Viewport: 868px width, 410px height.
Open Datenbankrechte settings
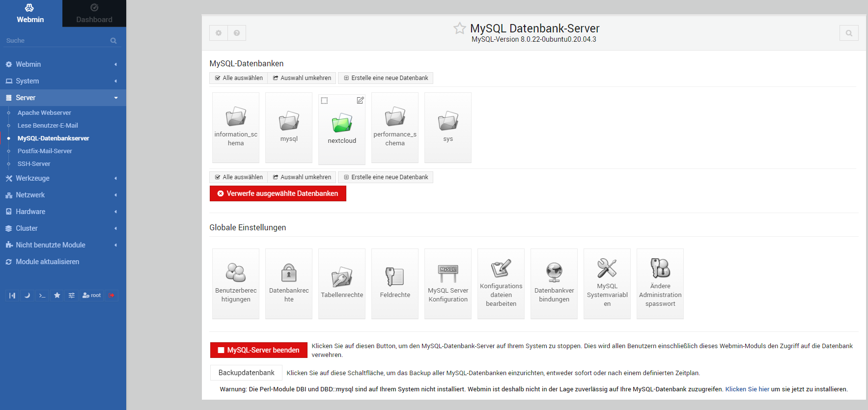pyautogui.click(x=289, y=284)
